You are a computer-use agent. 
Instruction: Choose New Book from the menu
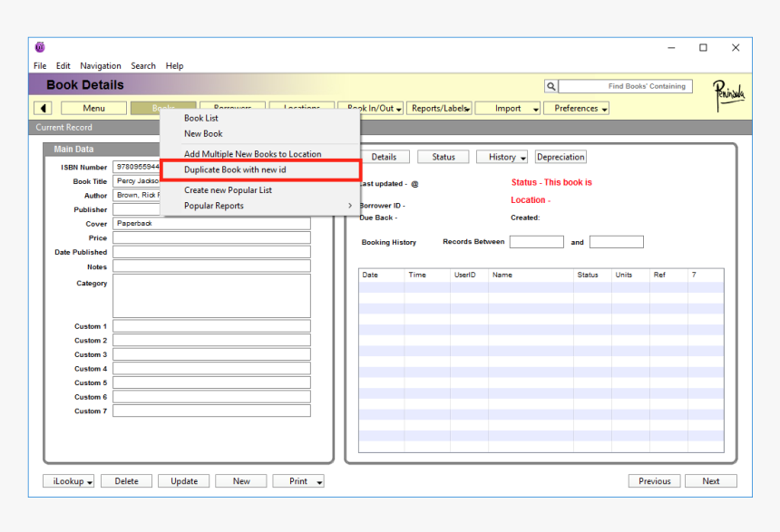[203, 133]
